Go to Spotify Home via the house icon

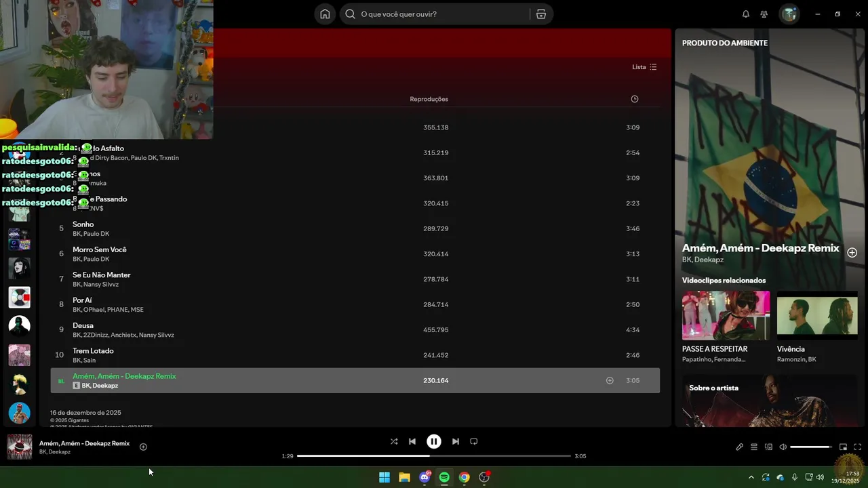pos(325,14)
